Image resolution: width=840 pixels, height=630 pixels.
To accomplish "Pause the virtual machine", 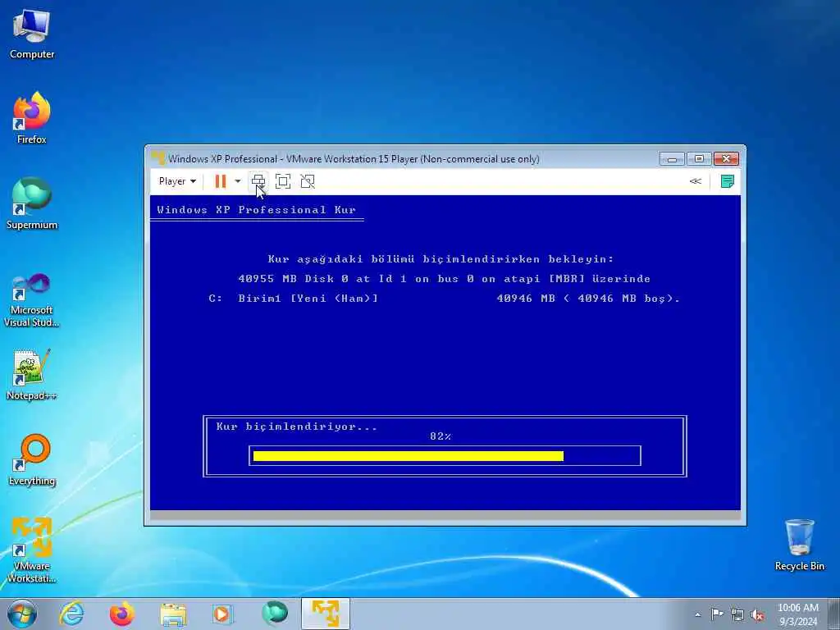I will tap(220, 181).
